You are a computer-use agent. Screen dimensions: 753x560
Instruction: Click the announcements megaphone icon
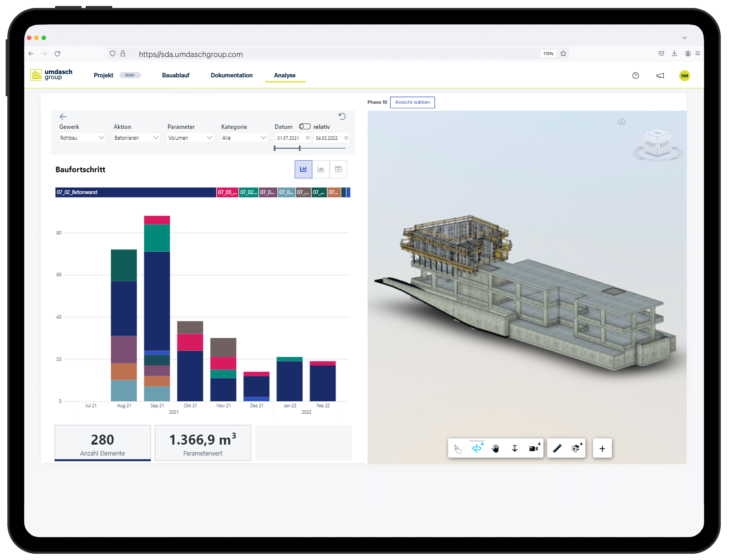[660, 75]
